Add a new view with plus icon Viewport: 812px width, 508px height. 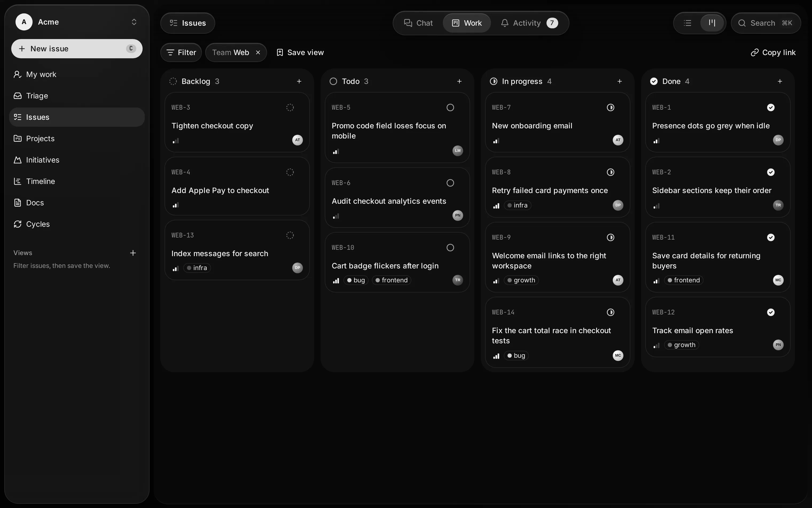coord(133,253)
